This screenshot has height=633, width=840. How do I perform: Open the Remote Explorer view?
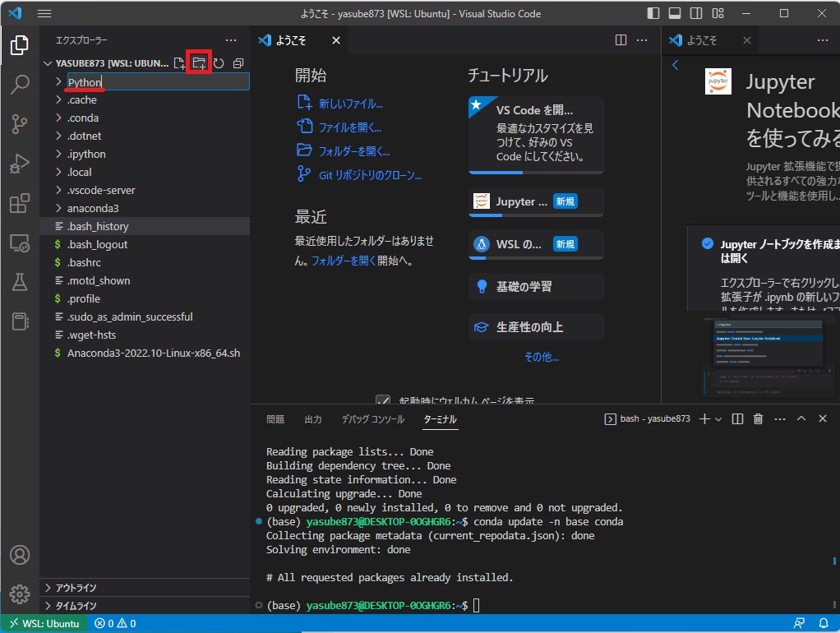point(19,243)
